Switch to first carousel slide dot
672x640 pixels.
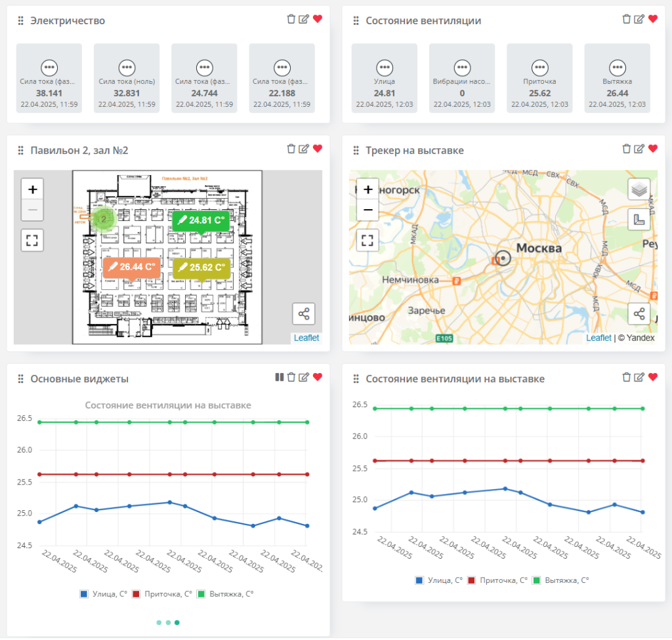tap(159, 622)
